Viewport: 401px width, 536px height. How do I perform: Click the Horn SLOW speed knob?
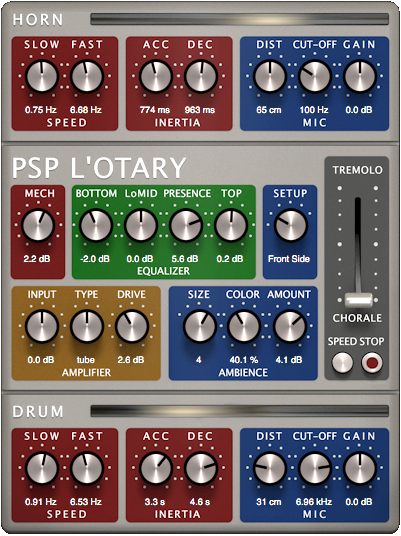(42, 77)
